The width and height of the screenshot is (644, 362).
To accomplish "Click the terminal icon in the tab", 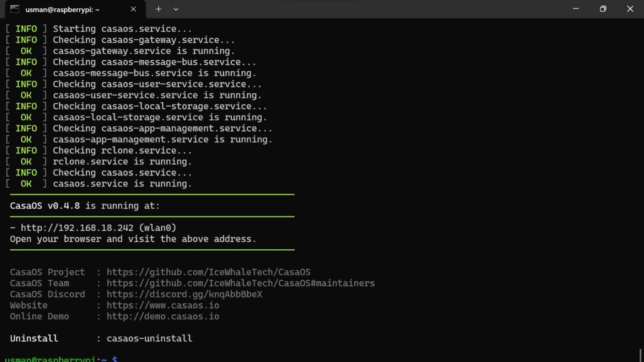I will 15,9.
